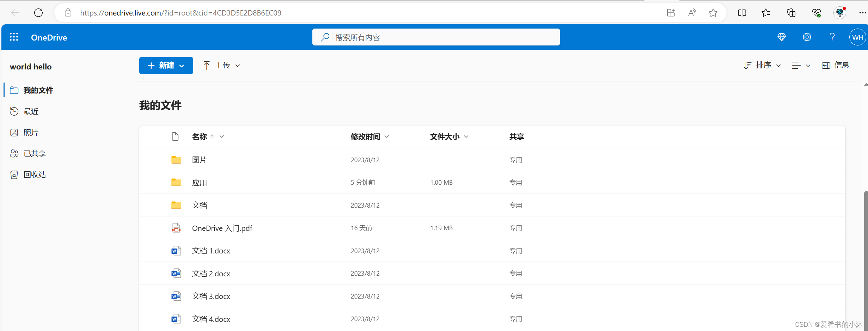Viewport: 868px width, 331px height.
Task: Click the browser profile icon
Action: pyautogui.click(x=840, y=13)
